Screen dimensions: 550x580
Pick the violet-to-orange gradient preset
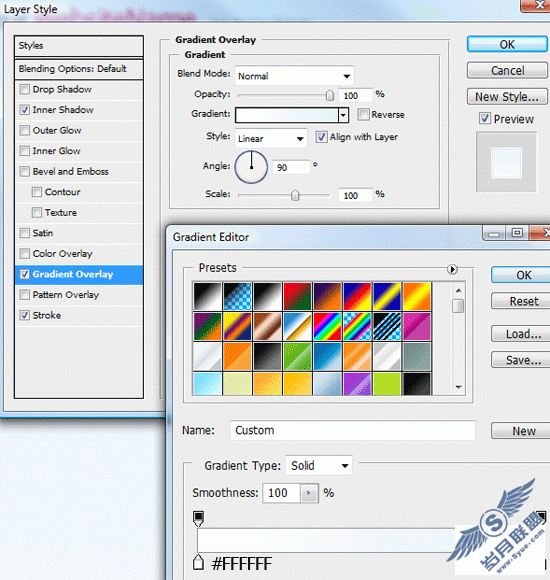(327, 296)
